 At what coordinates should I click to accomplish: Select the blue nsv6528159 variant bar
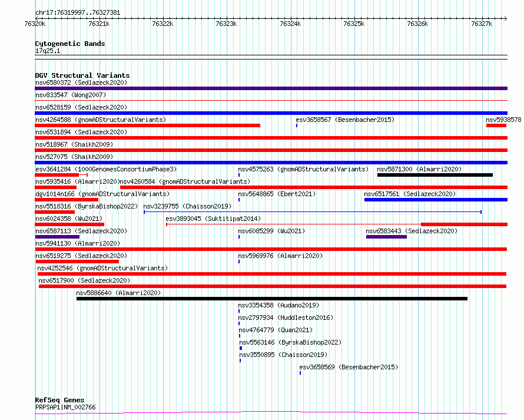[271, 113]
